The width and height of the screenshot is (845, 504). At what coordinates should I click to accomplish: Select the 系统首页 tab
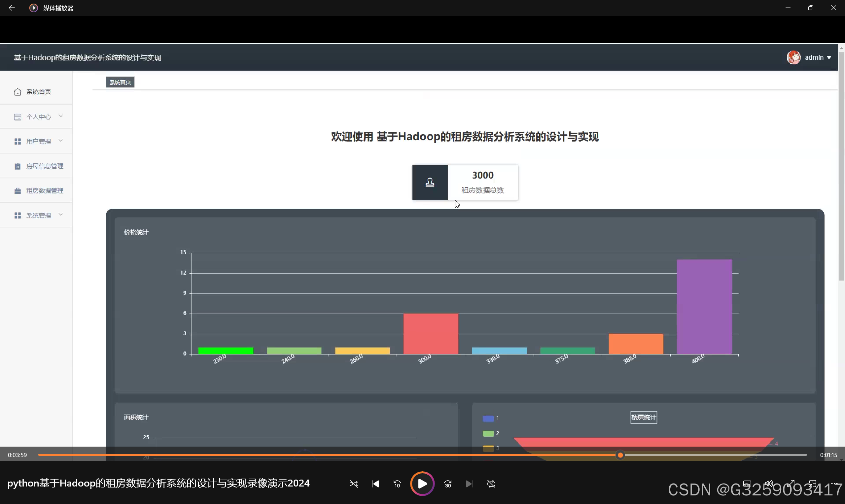[120, 82]
